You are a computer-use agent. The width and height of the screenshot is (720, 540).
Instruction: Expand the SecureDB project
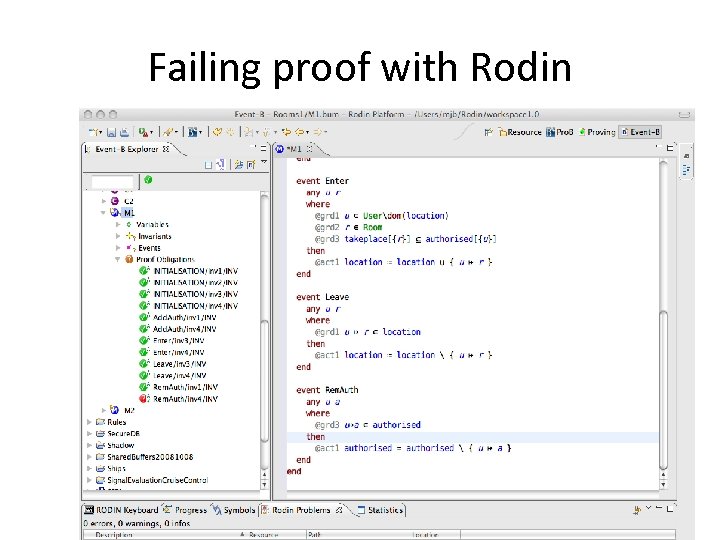(x=89, y=433)
